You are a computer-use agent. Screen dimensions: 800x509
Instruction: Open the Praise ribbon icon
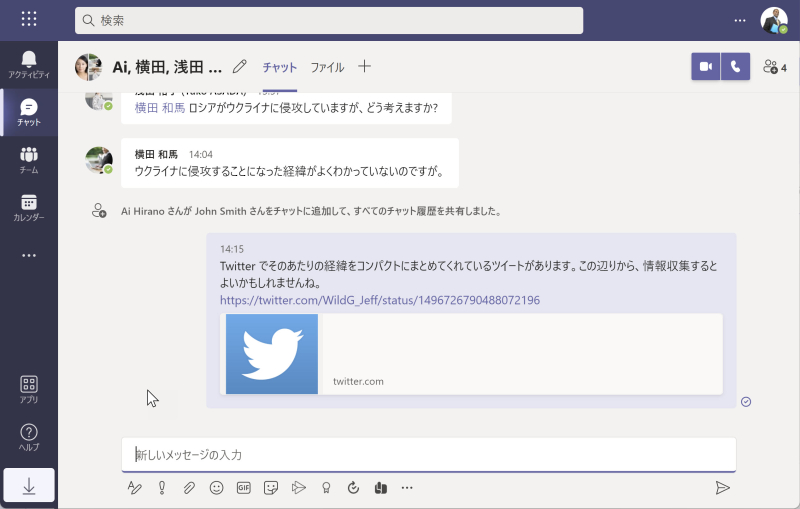[x=326, y=488]
